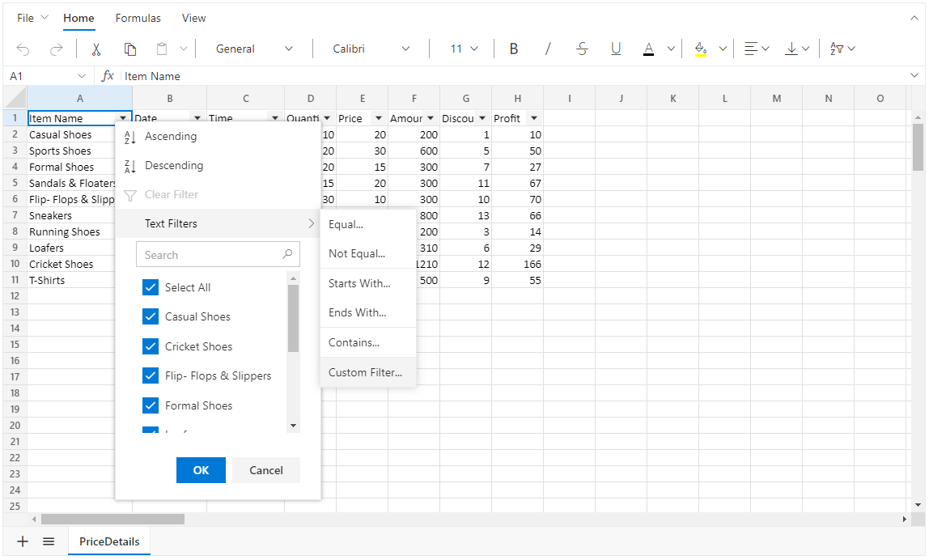Uncheck the Casual Shoes checkbox
Viewport: 929px width, 560px height.
[151, 316]
